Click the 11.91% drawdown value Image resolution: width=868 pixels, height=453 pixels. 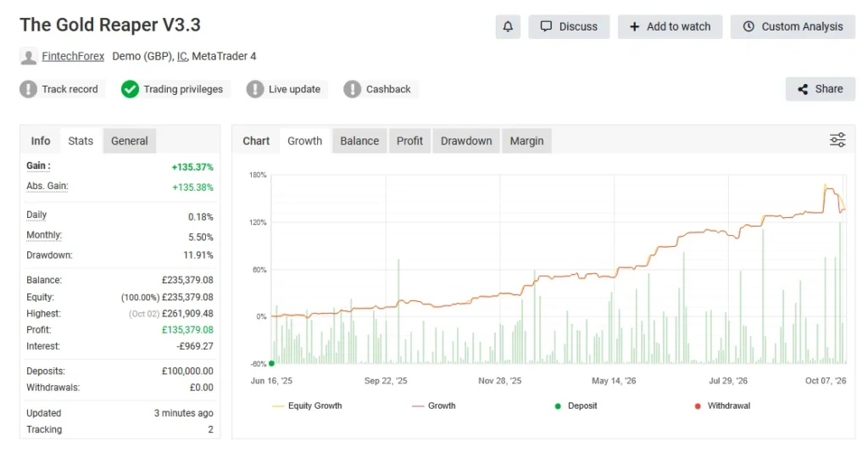(198, 255)
